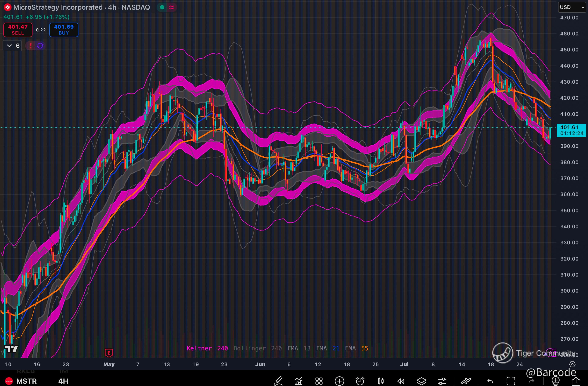Open the chart settings sliders icon
This screenshot has width=588, height=386.
tap(442, 381)
